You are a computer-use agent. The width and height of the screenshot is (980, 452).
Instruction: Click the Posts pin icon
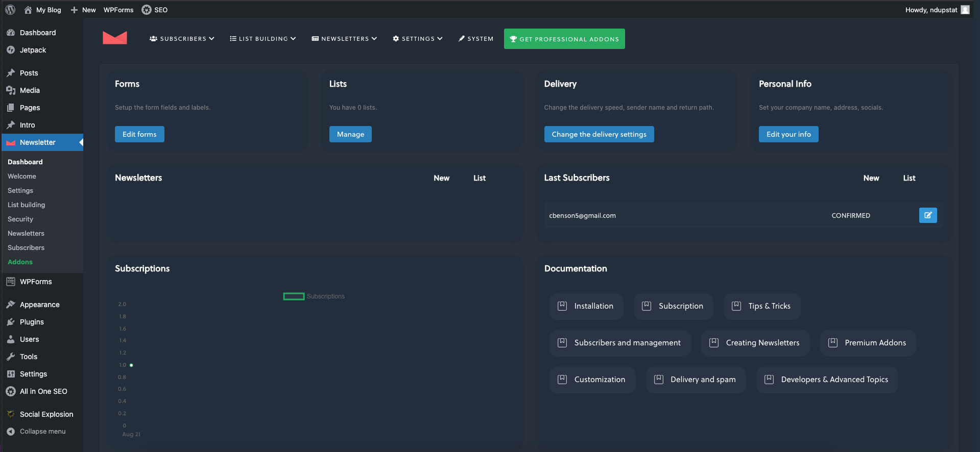click(x=11, y=73)
